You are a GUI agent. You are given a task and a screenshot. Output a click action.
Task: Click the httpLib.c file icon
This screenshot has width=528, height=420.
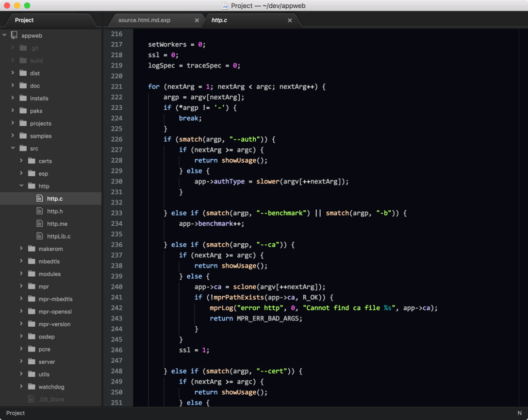(x=40, y=237)
